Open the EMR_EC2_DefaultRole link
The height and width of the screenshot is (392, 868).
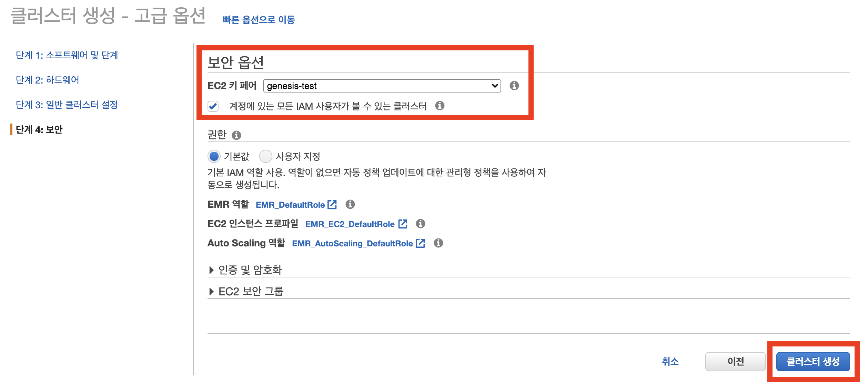coord(350,224)
